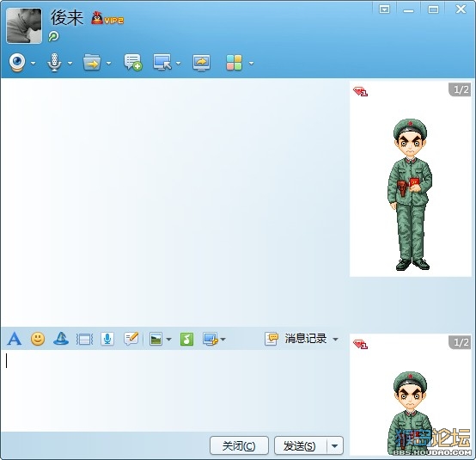Click the VIP2 penguin badge
The height and width of the screenshot is (460, 476).
coord(107,19)
